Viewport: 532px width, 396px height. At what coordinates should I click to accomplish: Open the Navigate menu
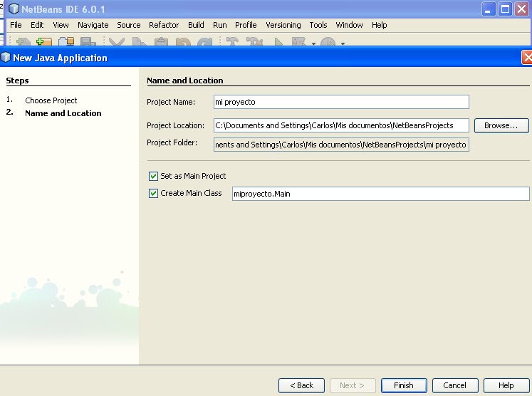93,25
